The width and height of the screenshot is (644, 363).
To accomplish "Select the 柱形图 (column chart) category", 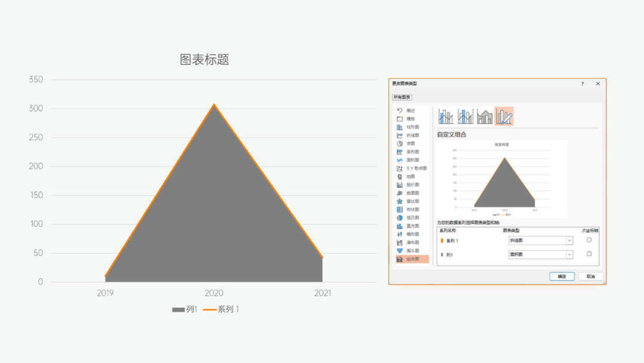I will [410, 127].
